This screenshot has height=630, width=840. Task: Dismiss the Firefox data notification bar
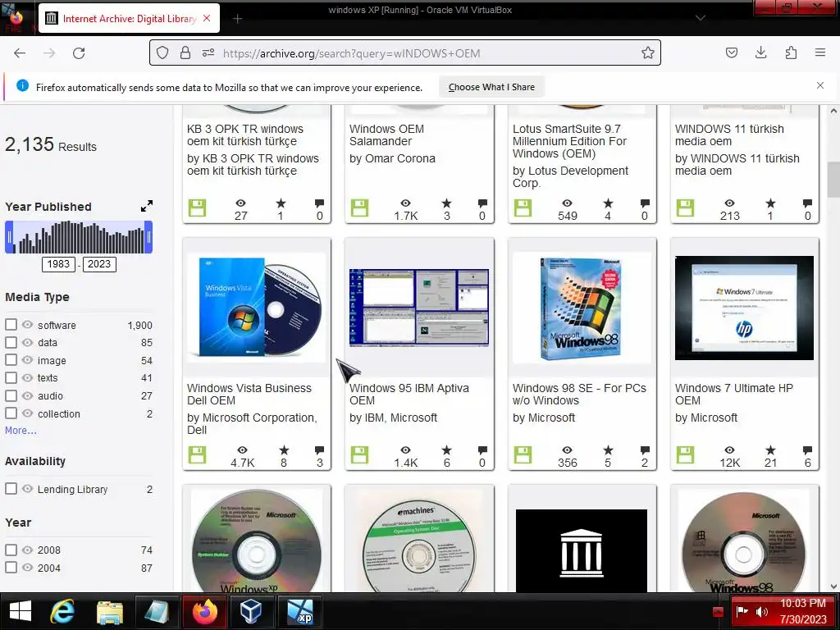click(x=820, y=85)
